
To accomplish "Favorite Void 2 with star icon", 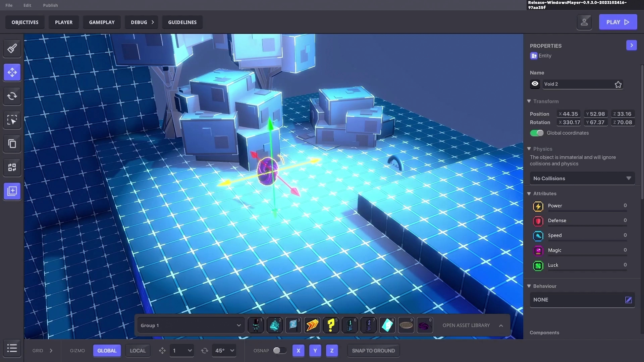I will [x=618, y=84].
